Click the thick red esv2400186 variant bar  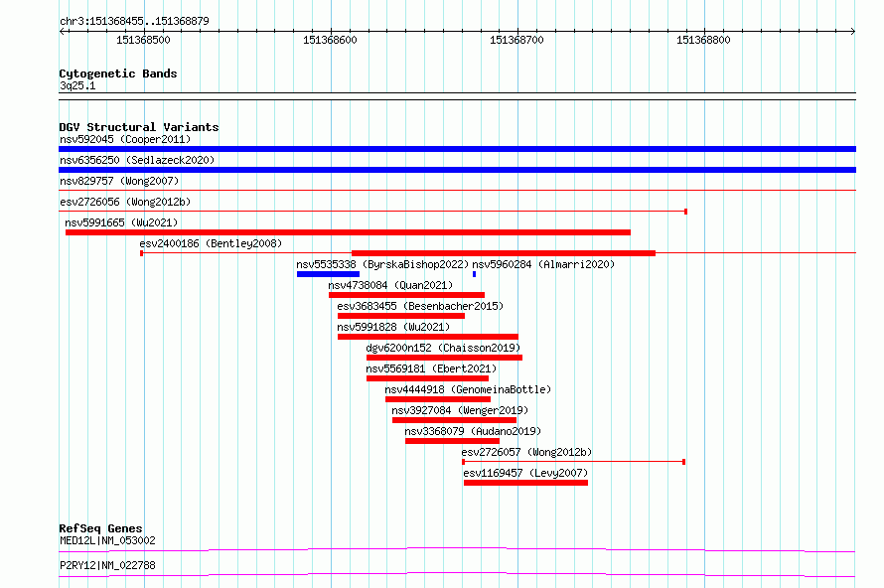(x=504, y=253)
